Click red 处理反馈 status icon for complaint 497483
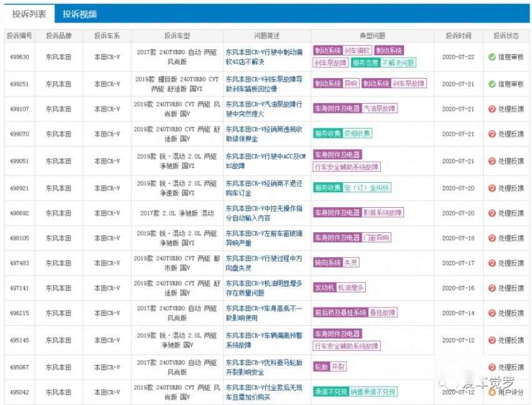Viewport: 532px width, 405px height. click(492, 263)
